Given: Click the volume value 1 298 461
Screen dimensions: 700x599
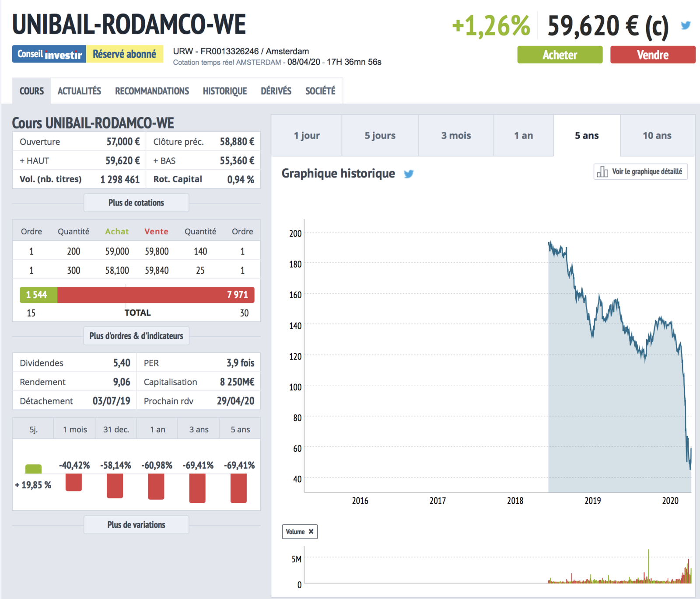Looking at the screenshot, I should point(120,180).
